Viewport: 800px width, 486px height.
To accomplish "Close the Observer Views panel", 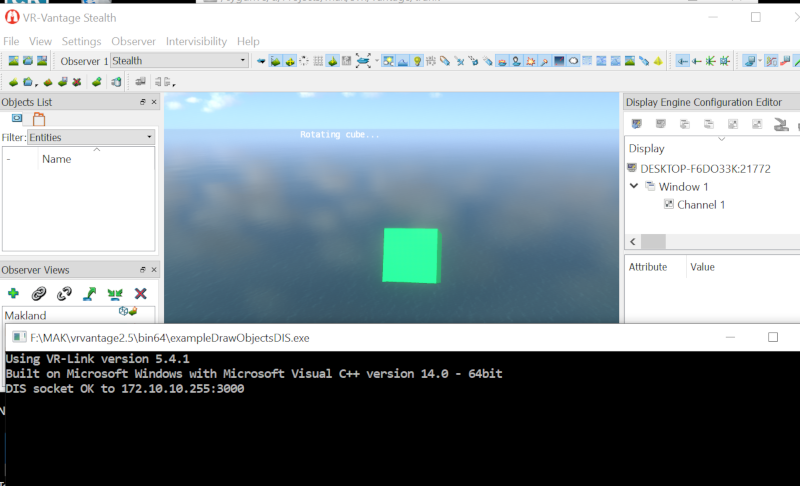I will tap(154, 270).
